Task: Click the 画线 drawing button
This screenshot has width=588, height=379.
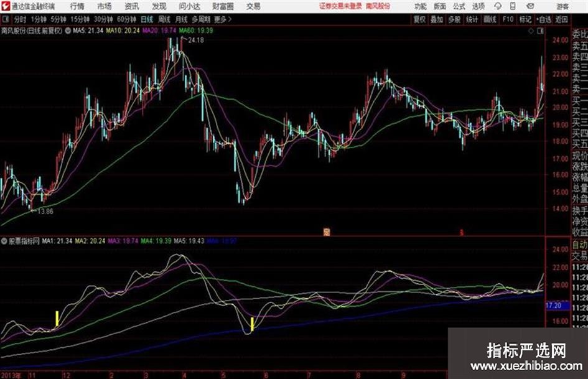Action: 490,19
